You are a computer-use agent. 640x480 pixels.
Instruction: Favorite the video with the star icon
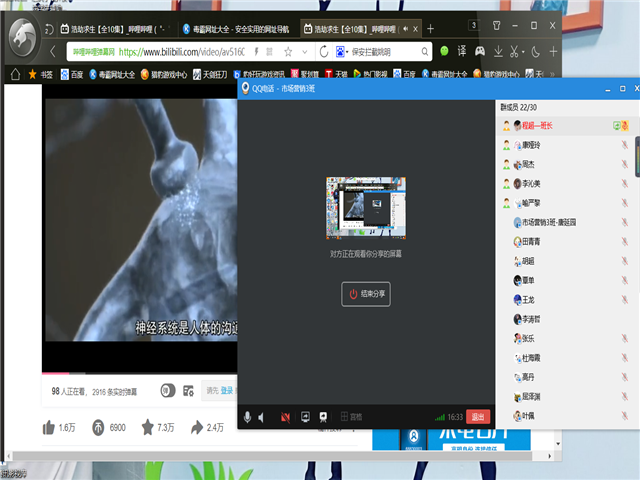click(148, 428)
